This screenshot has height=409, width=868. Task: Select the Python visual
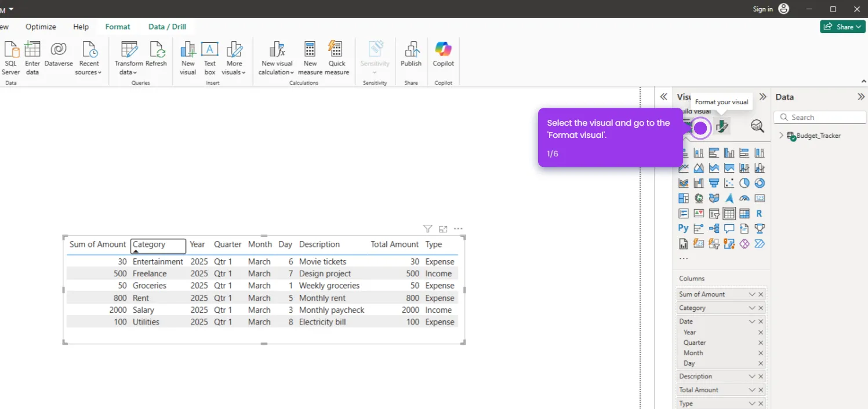[684, 228]
